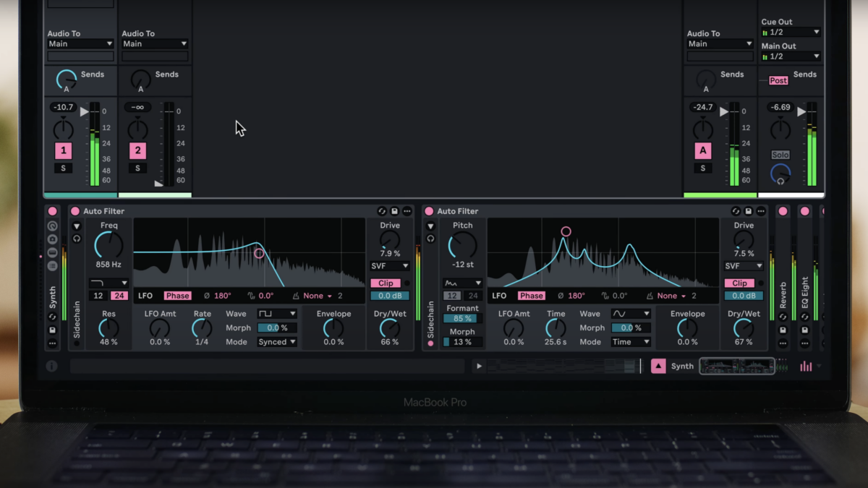
Task: Toggle the Track 1 activator button
Action: (x=64, y=150)
